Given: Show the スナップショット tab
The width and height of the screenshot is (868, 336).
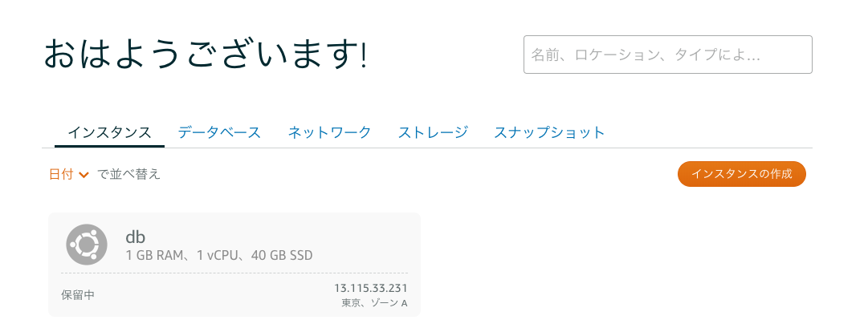Looking at the screenshot, I should pos(549,132).
